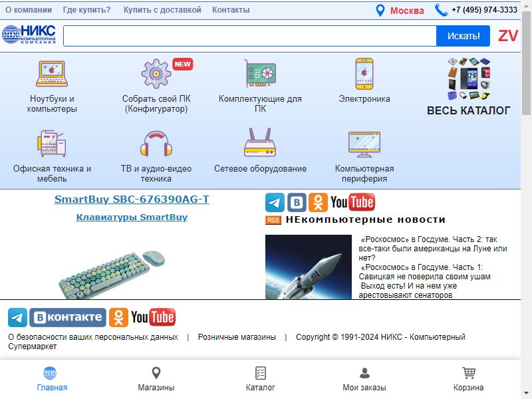Open НЕкомпьютерные новости heading link
The width and height of the screenshot is (532, 399).
(365, 220)
